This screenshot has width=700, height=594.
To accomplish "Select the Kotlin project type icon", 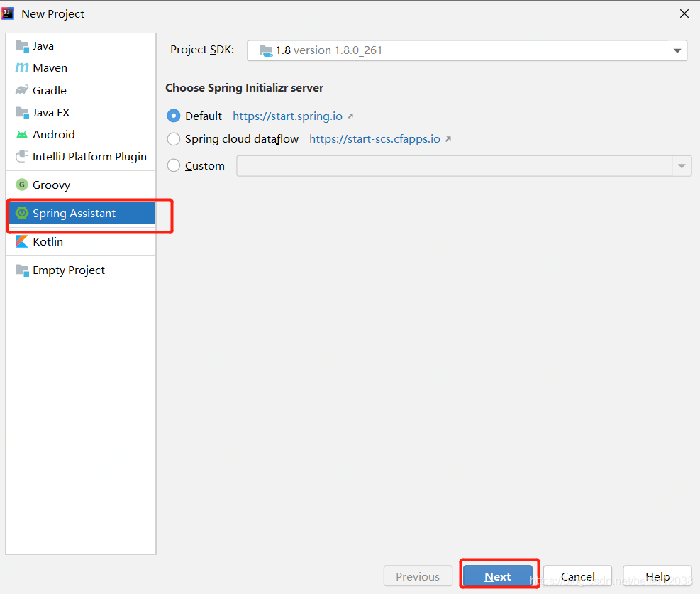I will click(x=21, y=241).
